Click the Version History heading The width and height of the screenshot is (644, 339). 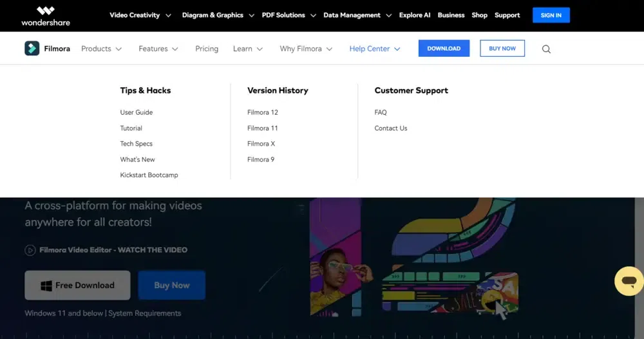pos(278,90)
